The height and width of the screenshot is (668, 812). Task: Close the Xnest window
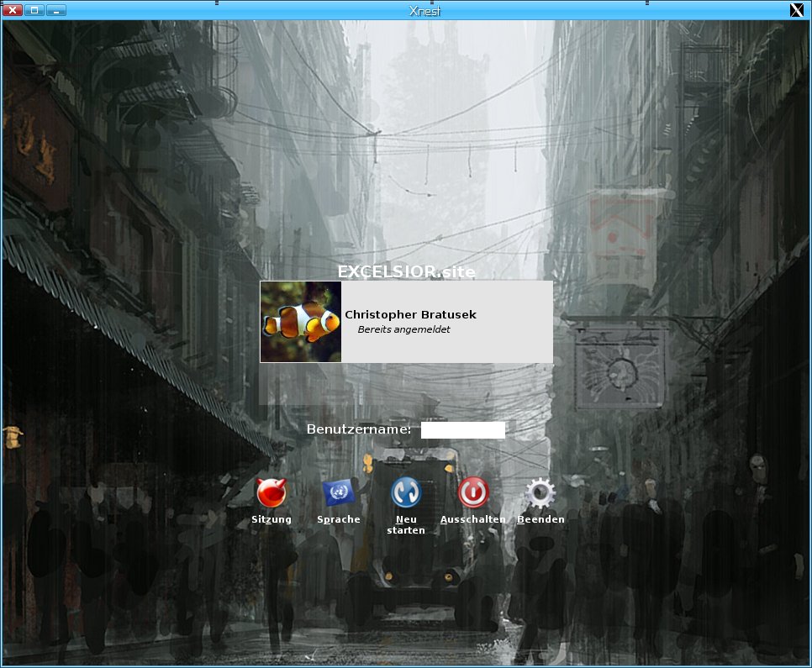click(13, 10)
